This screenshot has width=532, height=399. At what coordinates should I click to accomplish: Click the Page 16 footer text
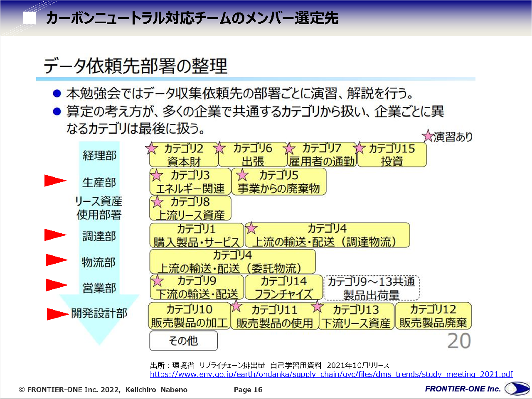tap(248, 389)
